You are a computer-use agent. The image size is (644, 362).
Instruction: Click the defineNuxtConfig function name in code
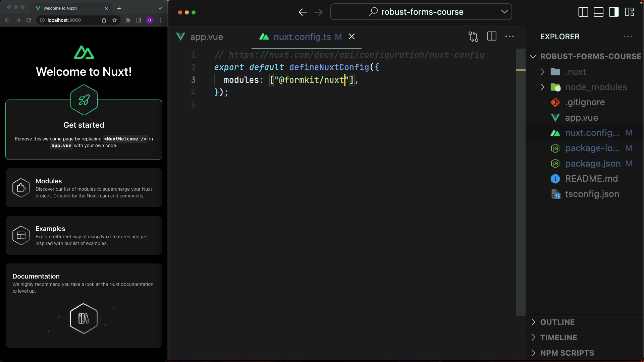(x=329, y=67)
